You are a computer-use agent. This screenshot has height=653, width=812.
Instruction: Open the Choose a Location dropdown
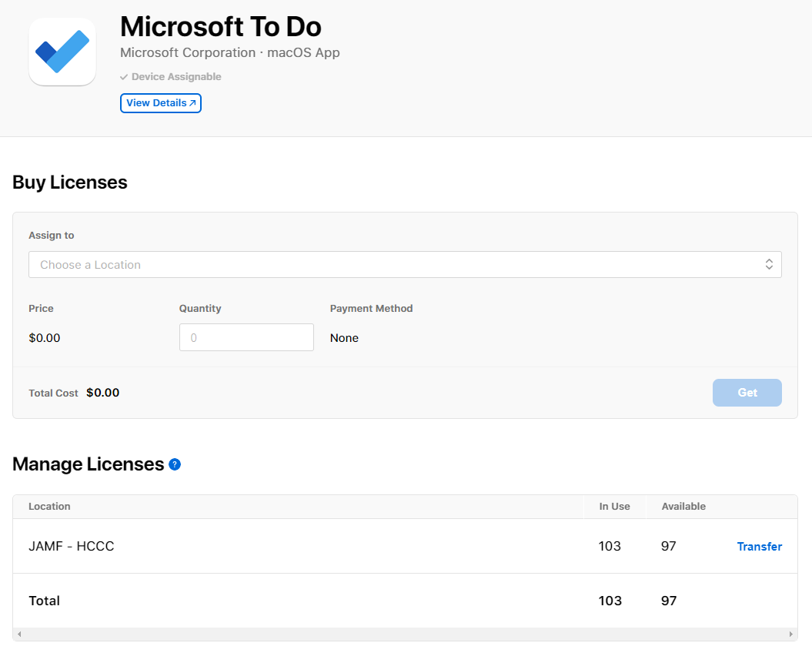[x=405, y=264]
